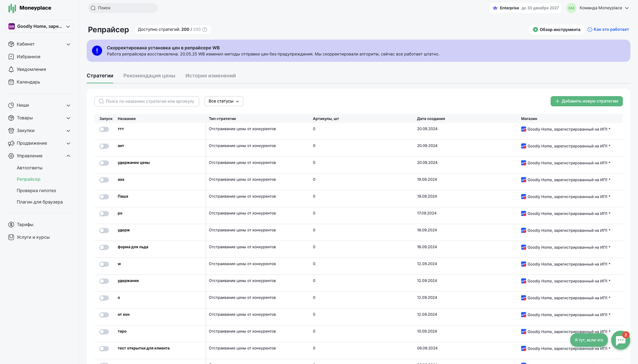
Task: Expand the Ниши menu chevron
Action: tap(68, 105)
